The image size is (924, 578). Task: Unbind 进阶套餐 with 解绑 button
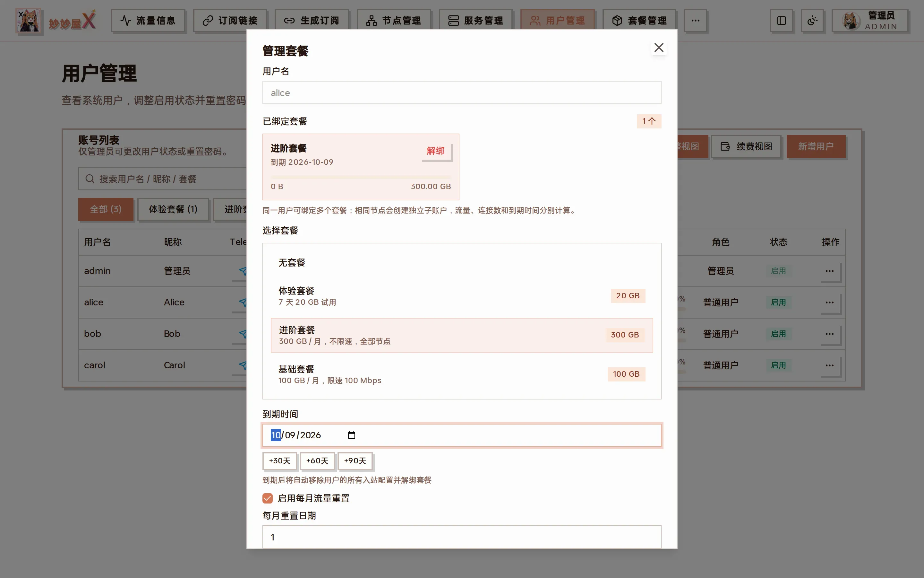tap(436, 151)
